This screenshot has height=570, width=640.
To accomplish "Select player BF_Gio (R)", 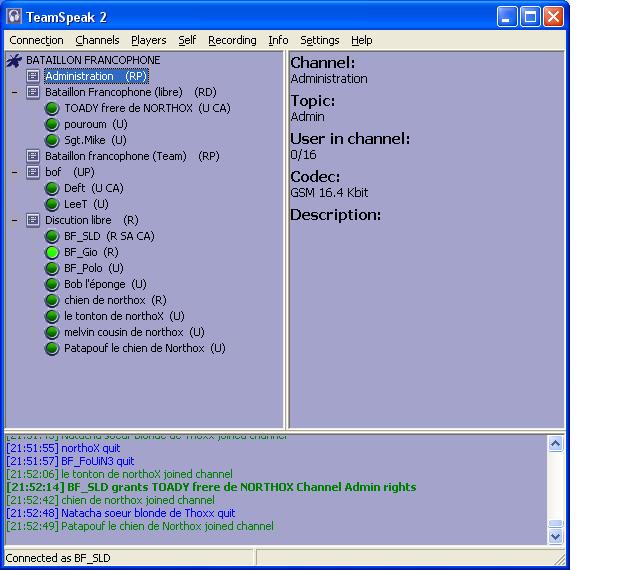I will (91, 252).
